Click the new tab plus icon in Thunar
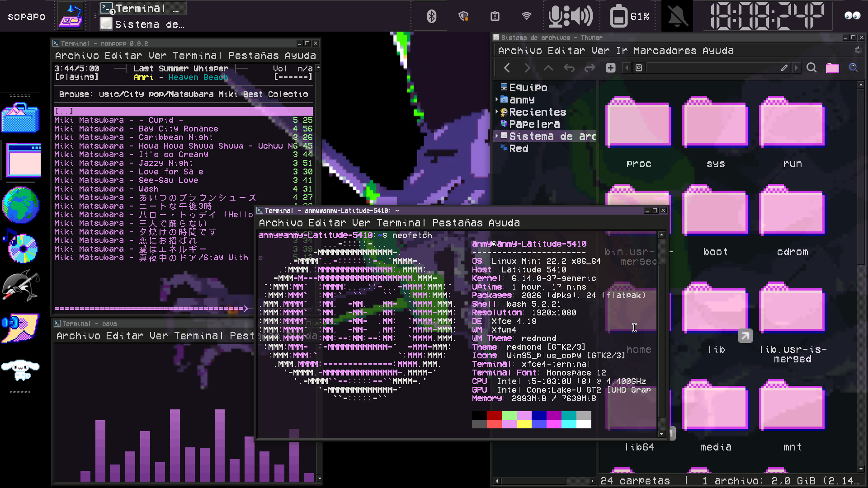This screenshot has height=488, width=868. (611, 68)
